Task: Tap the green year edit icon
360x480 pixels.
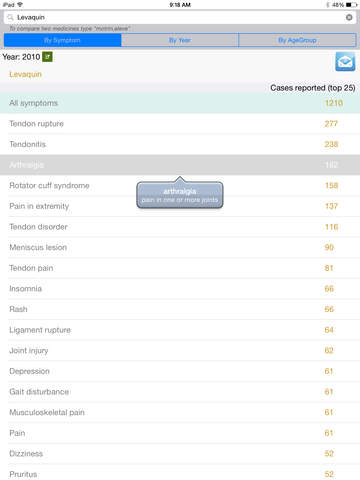Action: click(47, 57)
